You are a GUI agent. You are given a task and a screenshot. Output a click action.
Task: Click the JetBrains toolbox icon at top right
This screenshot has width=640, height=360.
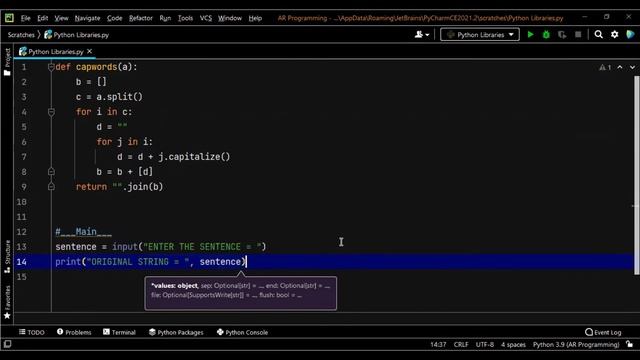point(630,35)
